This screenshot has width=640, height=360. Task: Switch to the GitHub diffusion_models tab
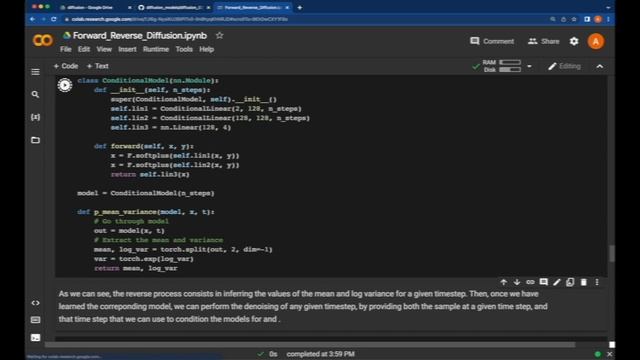click(x=174, y=7)
